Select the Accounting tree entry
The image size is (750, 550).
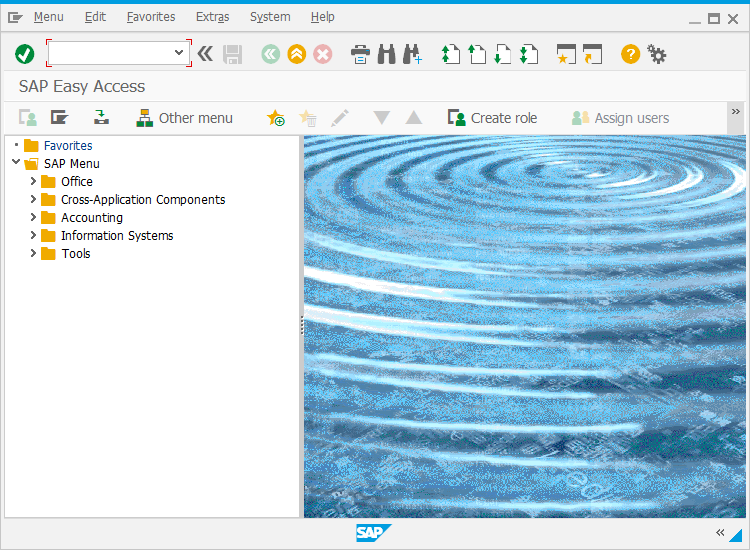[92, 218]
